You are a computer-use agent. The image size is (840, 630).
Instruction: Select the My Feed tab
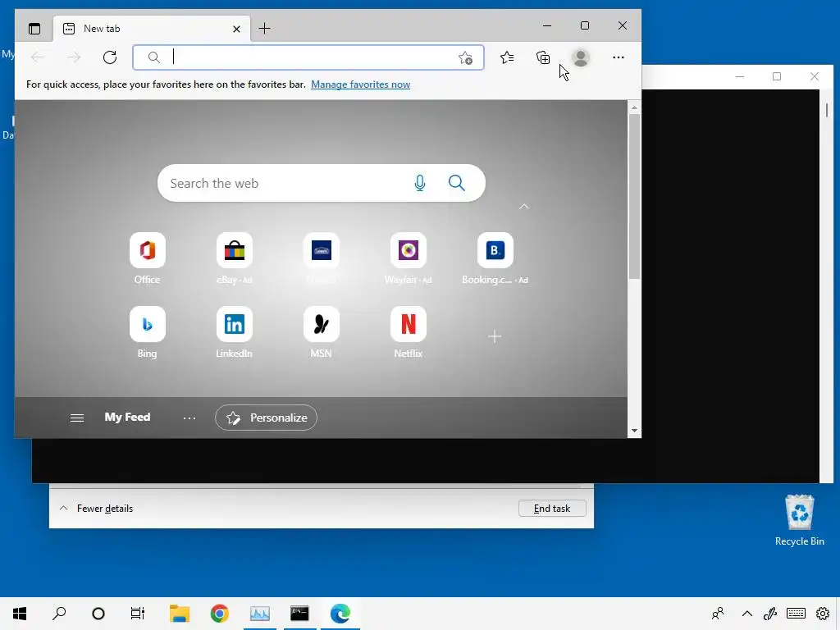[x=127, y=418]
